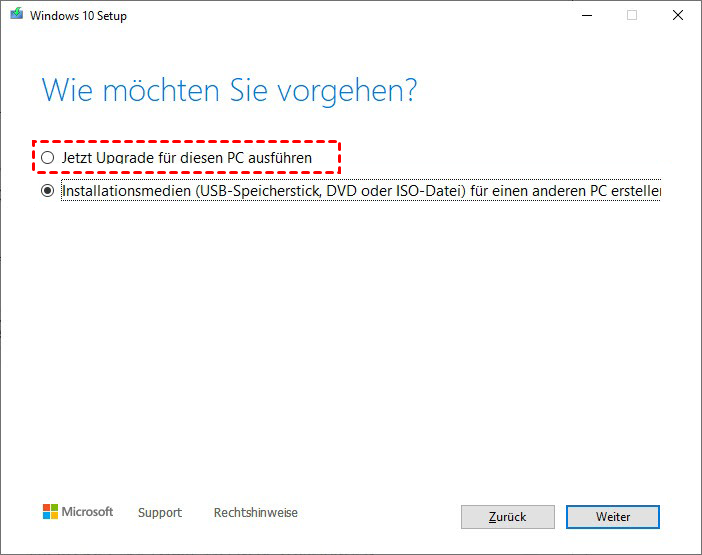Click the Windows 10 Setup title bar icon

tap(17, 14)
